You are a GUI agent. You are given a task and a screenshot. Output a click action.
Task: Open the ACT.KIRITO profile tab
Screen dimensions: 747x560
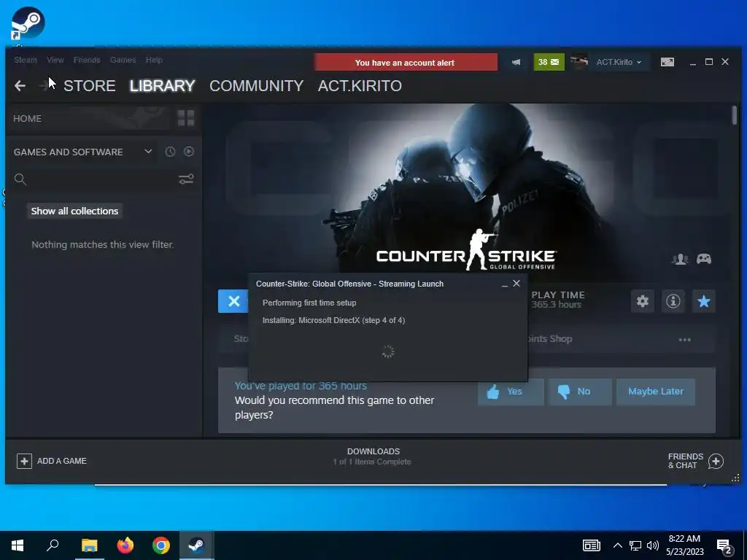pos(360,86)
